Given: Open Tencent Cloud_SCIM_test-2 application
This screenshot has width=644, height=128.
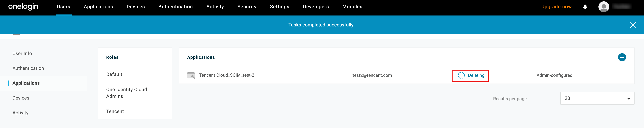Looking at the screenshot, I should [227, 75].
